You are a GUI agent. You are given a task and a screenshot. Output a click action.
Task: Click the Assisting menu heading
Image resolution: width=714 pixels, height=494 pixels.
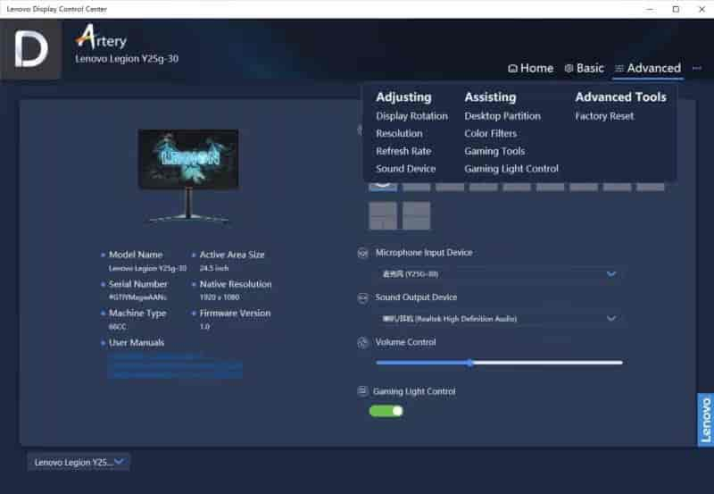(490, 97)
